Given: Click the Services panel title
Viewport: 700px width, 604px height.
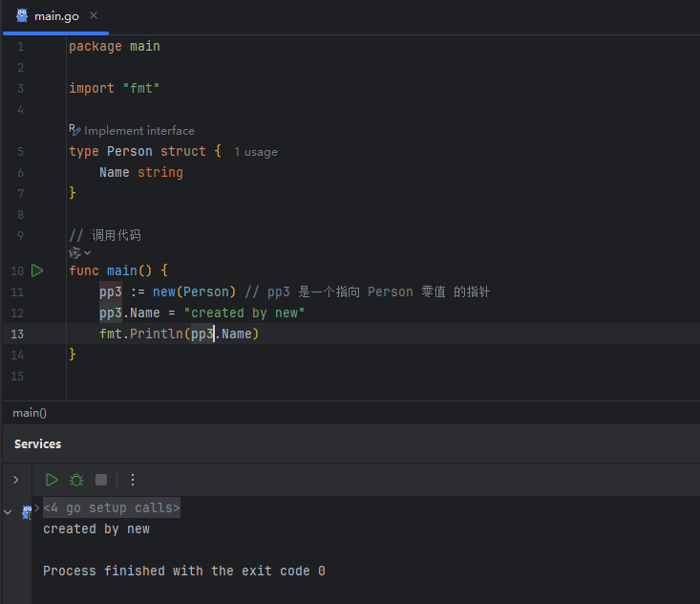Looking at the screenshot, I should (37, 444).
